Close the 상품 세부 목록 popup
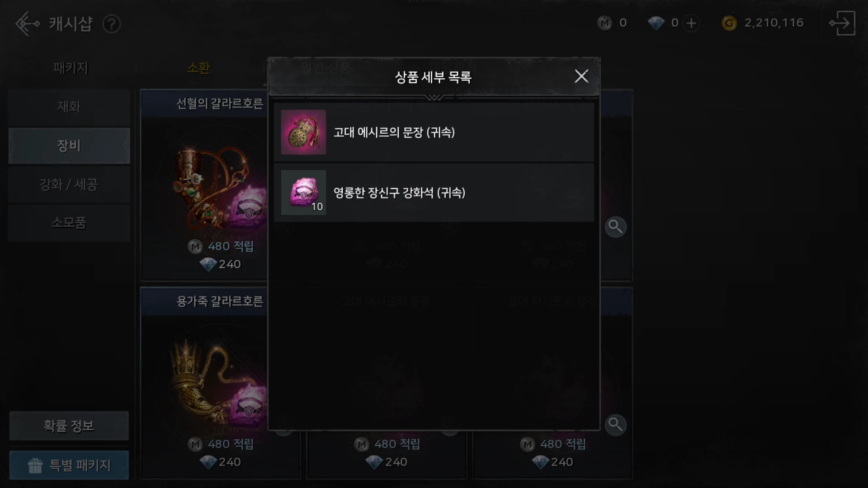Viewport: 868px width, 488px height. [x=581, y=76]
